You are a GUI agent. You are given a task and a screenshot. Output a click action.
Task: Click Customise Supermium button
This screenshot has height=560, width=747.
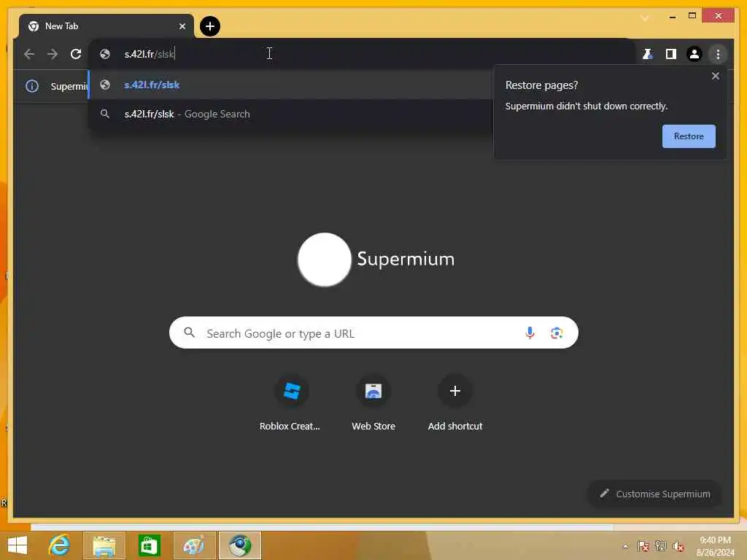654,494
